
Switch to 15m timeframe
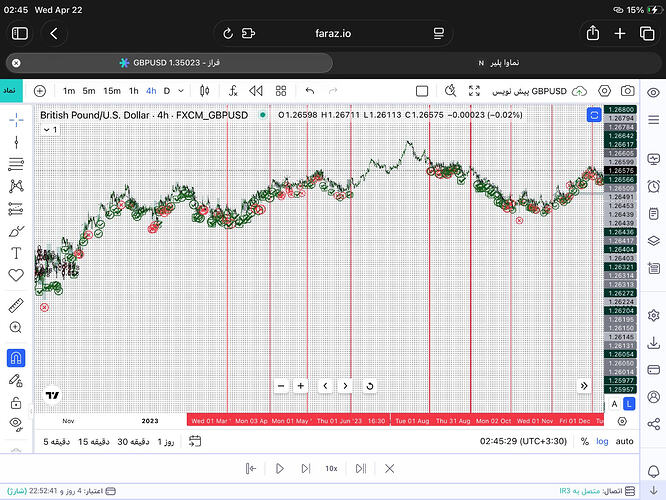[112, 91]
